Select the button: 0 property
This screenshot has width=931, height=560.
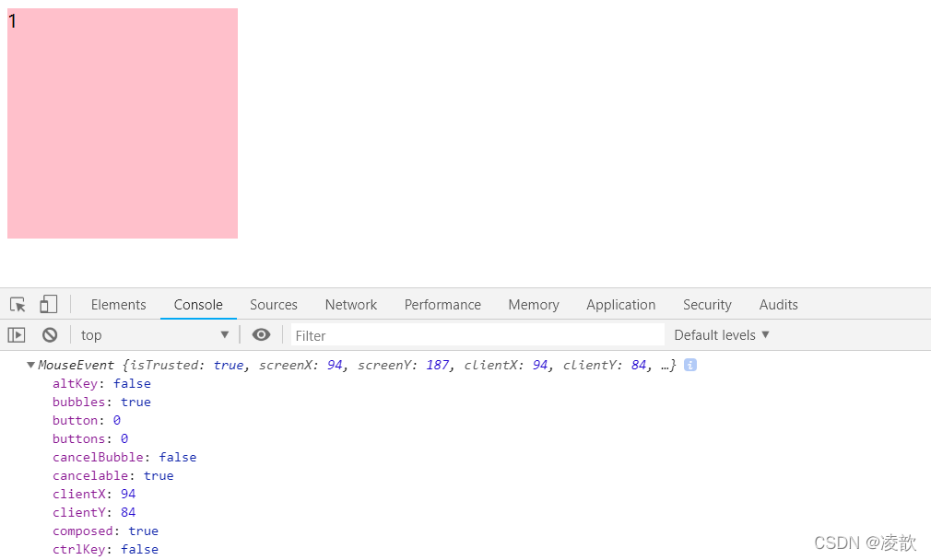[87, 420]
